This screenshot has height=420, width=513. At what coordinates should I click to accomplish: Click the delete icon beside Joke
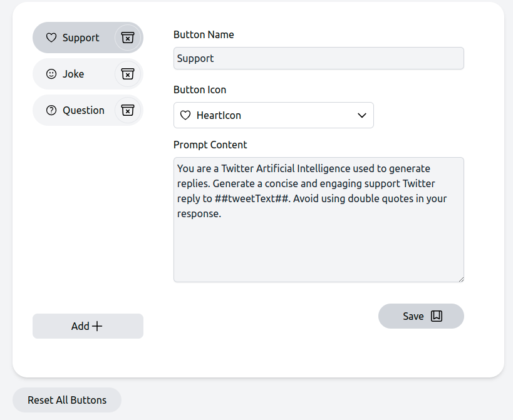pos(127,74)
